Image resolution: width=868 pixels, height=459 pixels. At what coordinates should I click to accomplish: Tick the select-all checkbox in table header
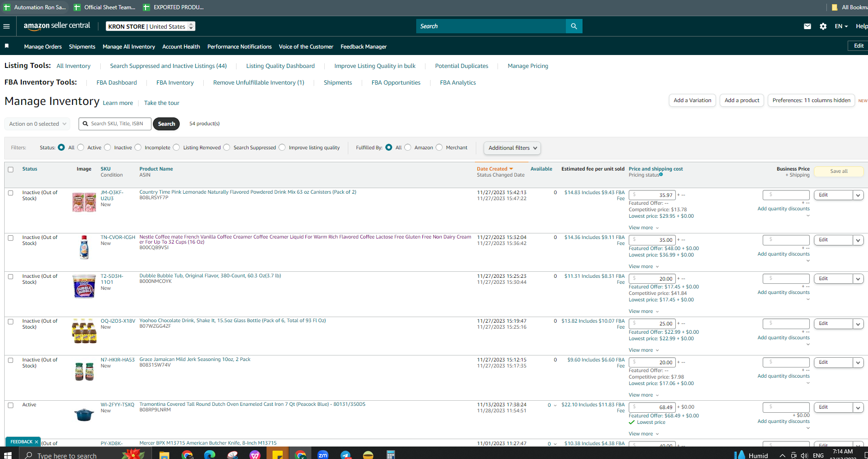pos(11,170)
